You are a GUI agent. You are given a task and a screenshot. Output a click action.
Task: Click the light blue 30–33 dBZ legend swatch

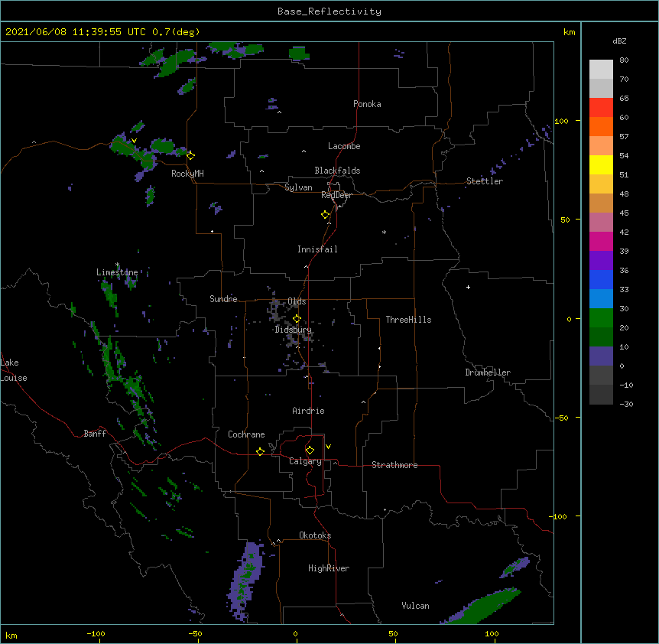coord(601,299)
